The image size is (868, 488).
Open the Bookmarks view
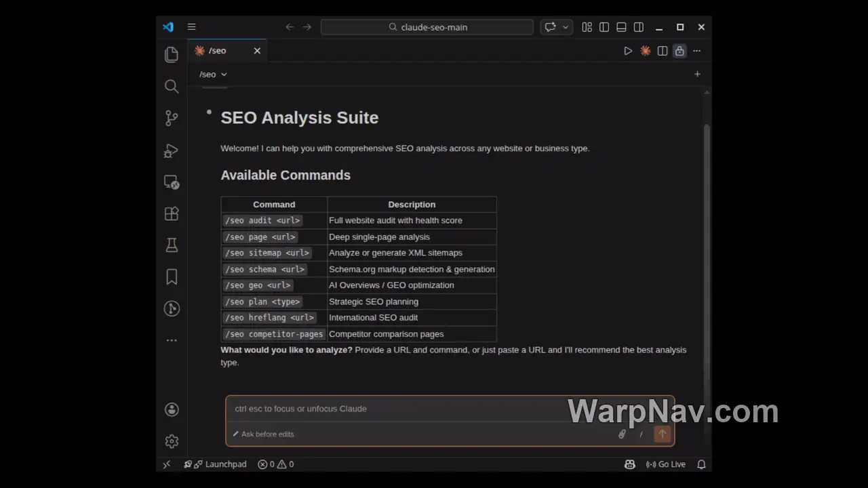click(x=172, y=277)
